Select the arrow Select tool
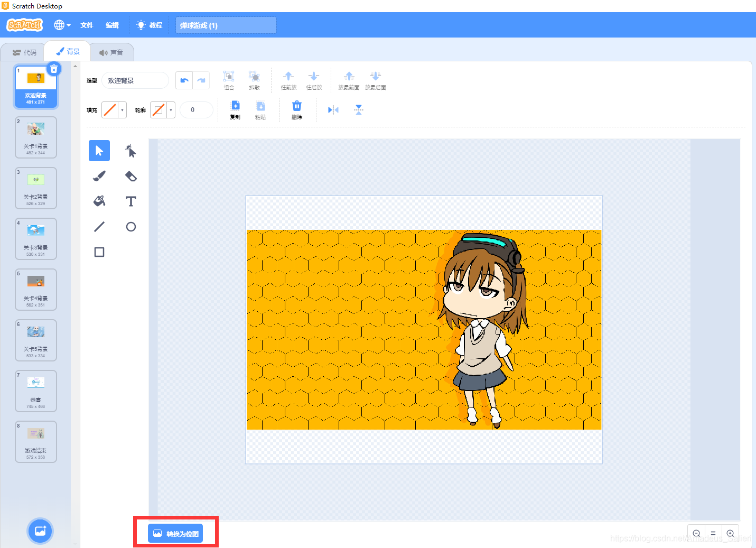This screenshot has width=756, height=548. [99, 151]
